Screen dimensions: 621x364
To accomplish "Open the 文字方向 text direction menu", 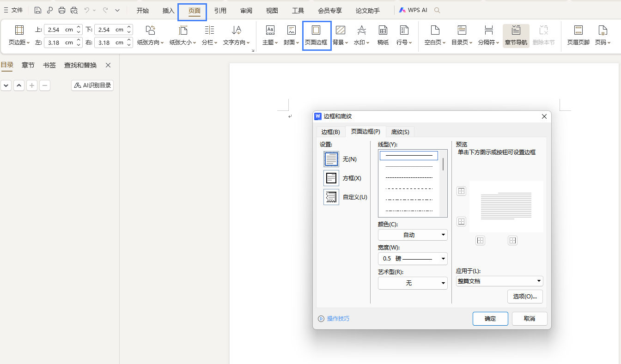I will (237, 36).
